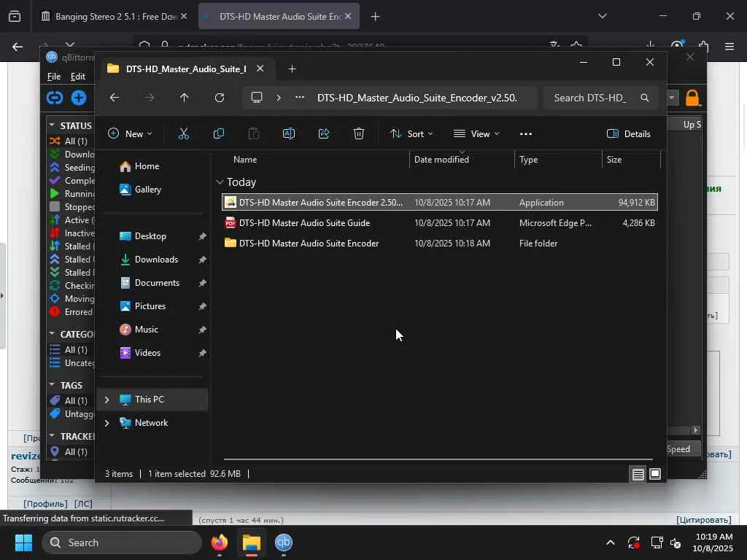
Task: Refresh the Explorer folder view
Action: [219, 98]
